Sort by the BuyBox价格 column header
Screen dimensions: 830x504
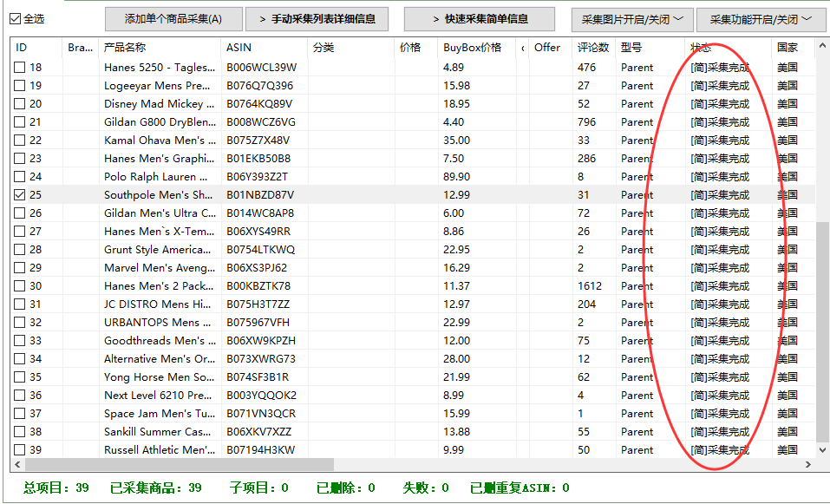(472, 48)
